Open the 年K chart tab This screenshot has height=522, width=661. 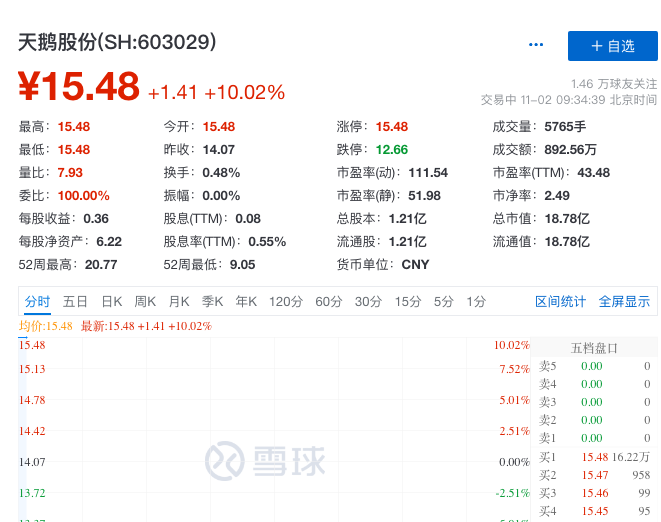246,301
